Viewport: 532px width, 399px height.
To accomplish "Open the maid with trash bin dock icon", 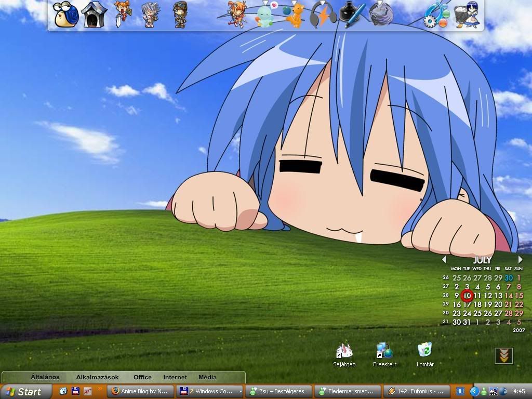I will tap(468, 15).
